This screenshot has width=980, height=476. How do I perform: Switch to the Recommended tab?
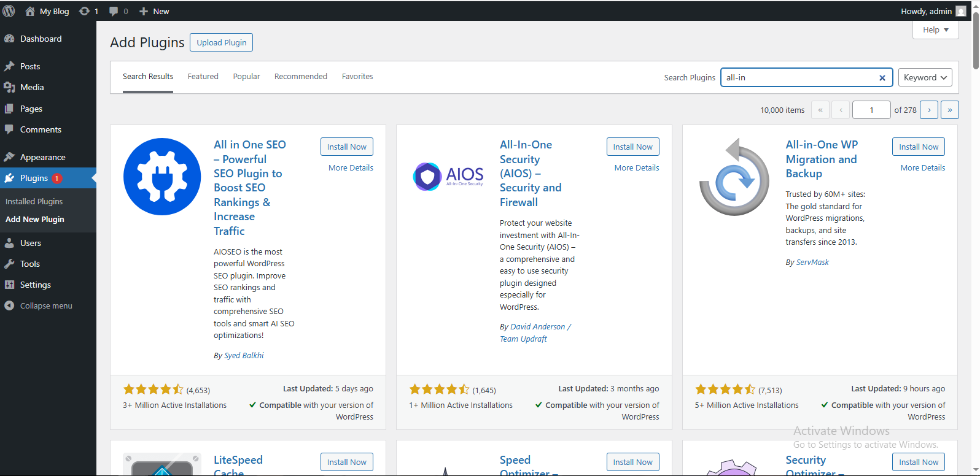tap(301, 77)
